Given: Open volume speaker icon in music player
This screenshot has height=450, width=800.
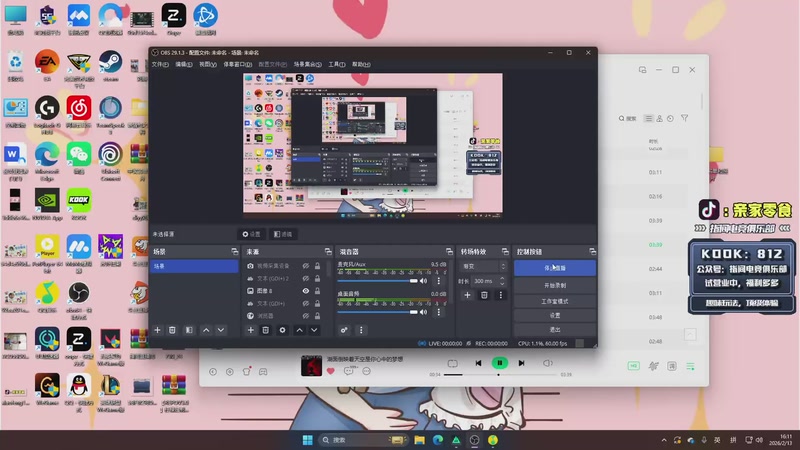Looking at the screenshot, I should coord(547,363).
